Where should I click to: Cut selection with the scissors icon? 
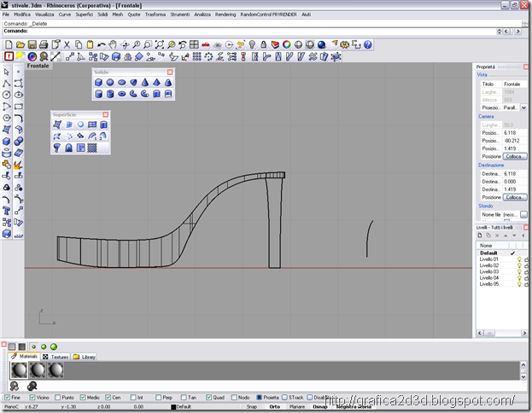coord(67,44)
